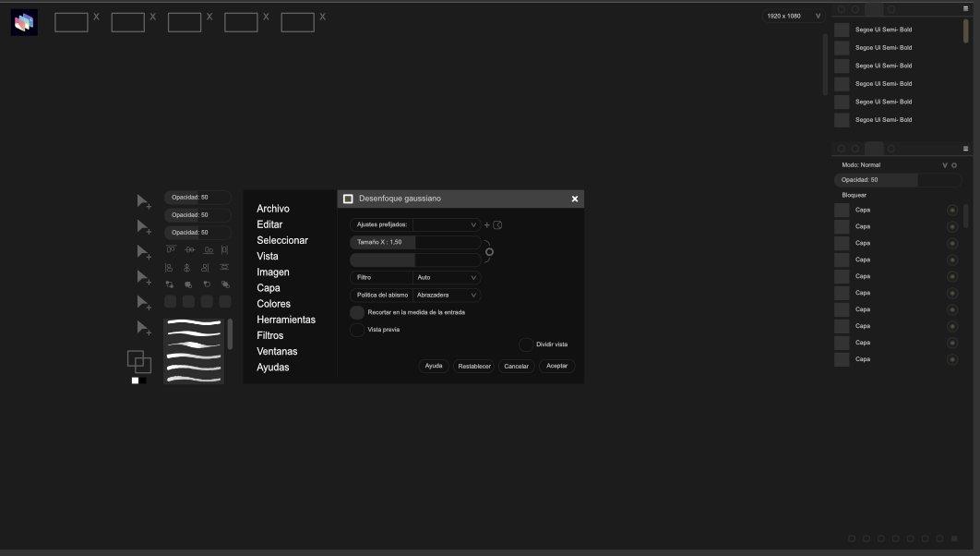
Task: Open the 1920 x 1080 resolution dropdown
Action: click(793, 17)
